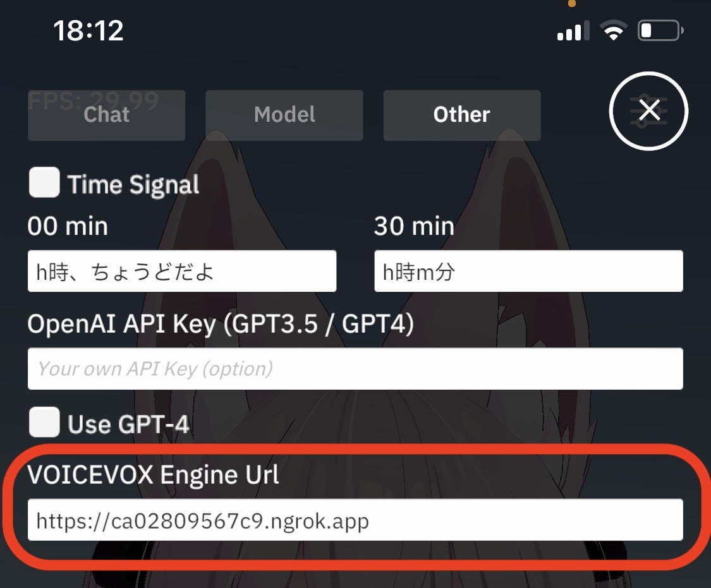
Task: Select the Other tab
Action: (461, 115)
